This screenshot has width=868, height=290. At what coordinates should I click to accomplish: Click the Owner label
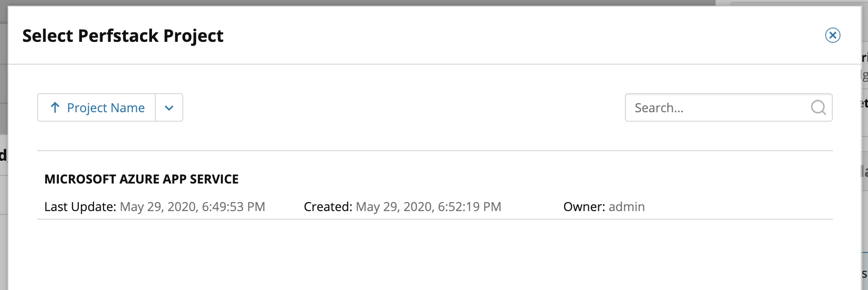(x=584, y=207)
